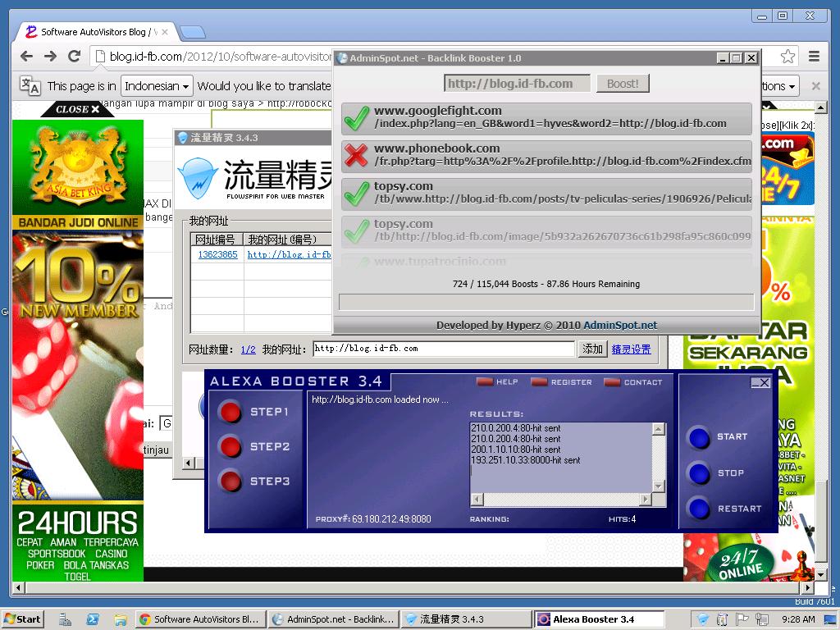Click the STEP3 red button in Alexa Booster
This screenshot has width=840, height=630.
point(231,481)
